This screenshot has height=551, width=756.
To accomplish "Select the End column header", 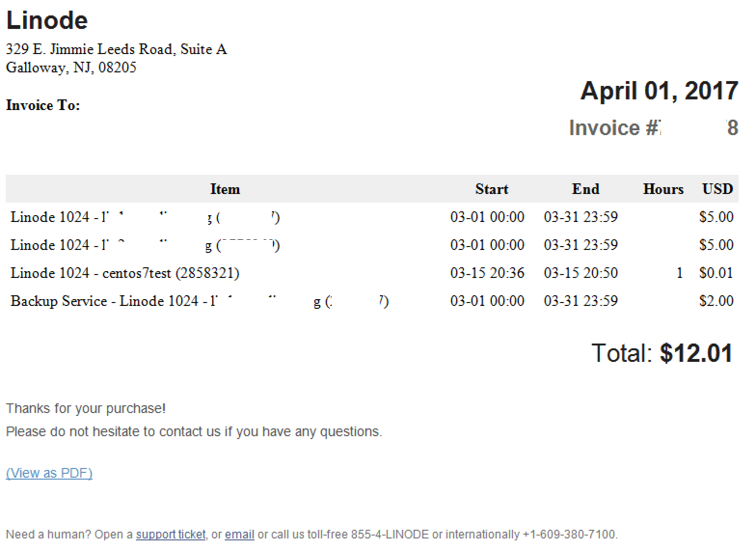I will click(586, 189).
